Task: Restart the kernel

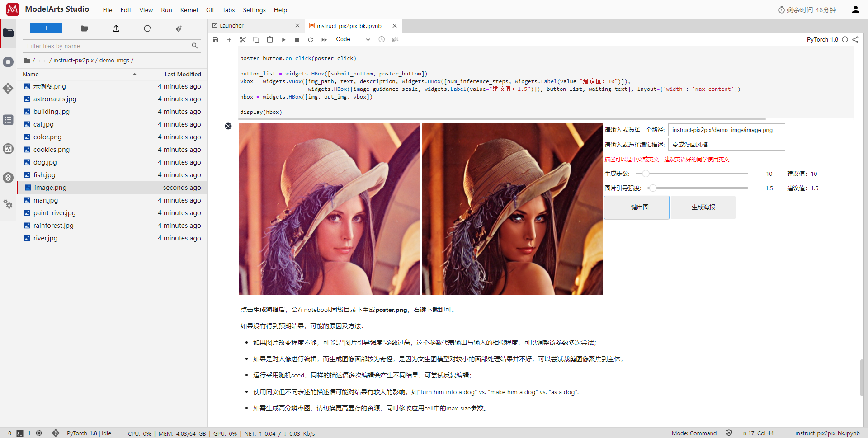Action: pos(311,40)
